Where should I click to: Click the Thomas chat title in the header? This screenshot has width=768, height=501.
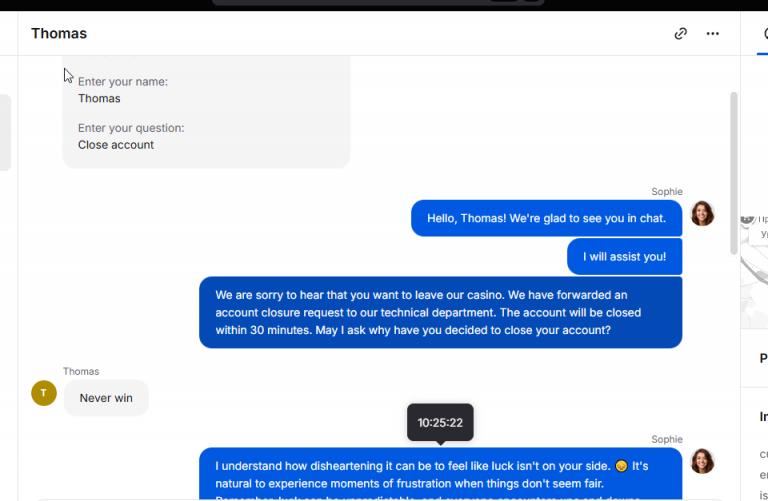59,33
